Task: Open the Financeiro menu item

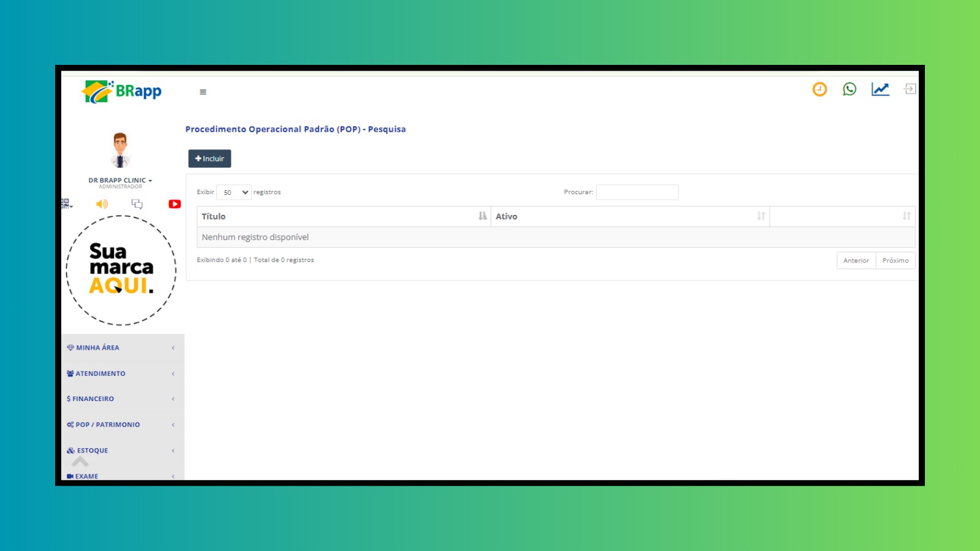Action: (x=121, y=399)
